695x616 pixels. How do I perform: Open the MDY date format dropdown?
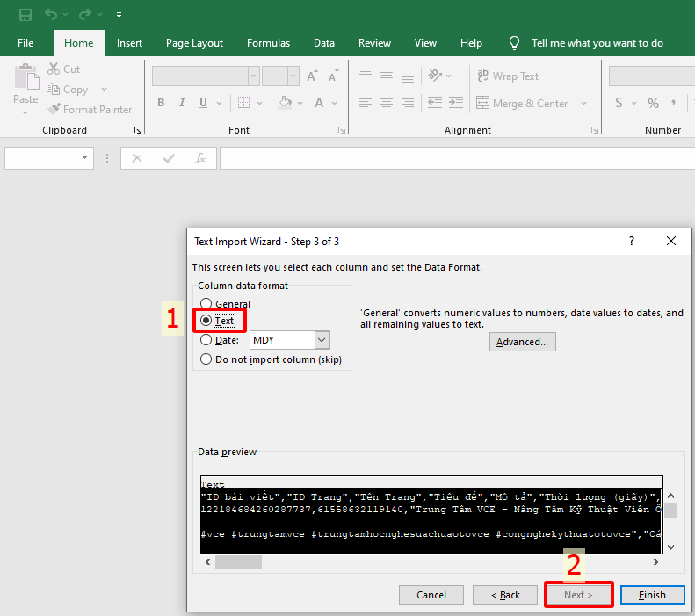pyautogui.click(x=322, y=340)
